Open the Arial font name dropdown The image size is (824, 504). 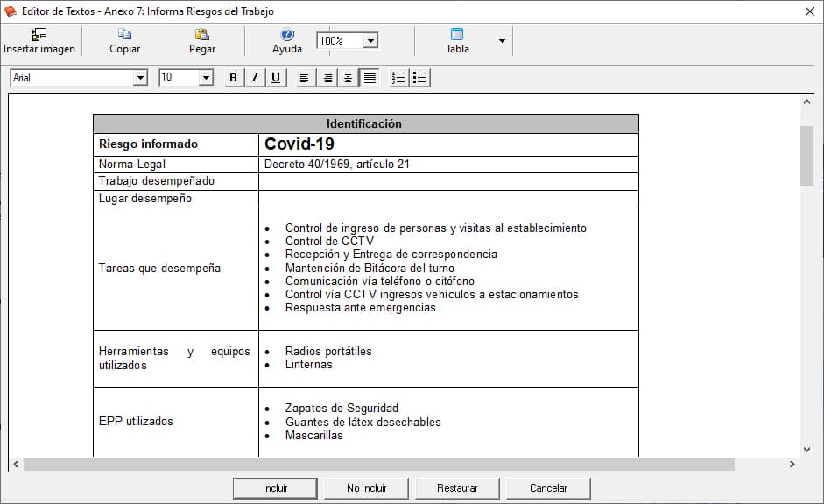point(140,78)
